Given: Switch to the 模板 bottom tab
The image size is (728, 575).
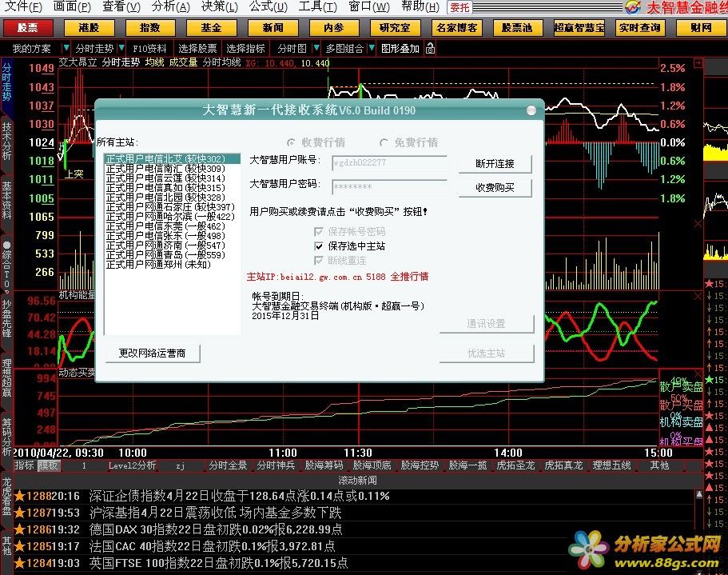Looking at the screenshot, I should click(x=47, y=465).
